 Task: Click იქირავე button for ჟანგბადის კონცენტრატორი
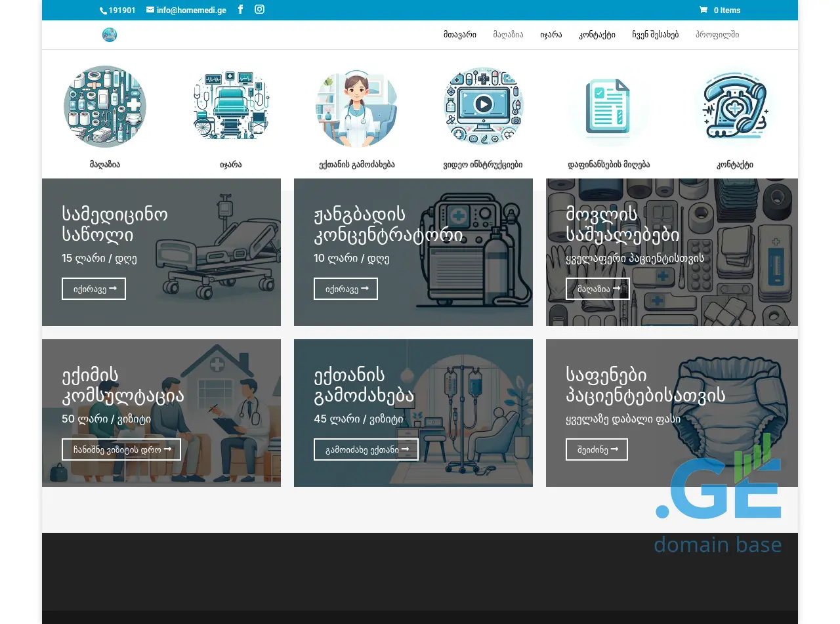(x=346, y=289)
